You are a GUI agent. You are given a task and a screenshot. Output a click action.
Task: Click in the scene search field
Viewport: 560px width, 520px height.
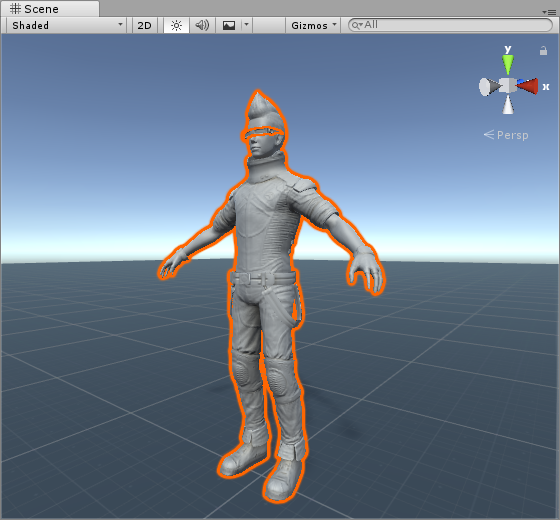(x=450, y=25)
